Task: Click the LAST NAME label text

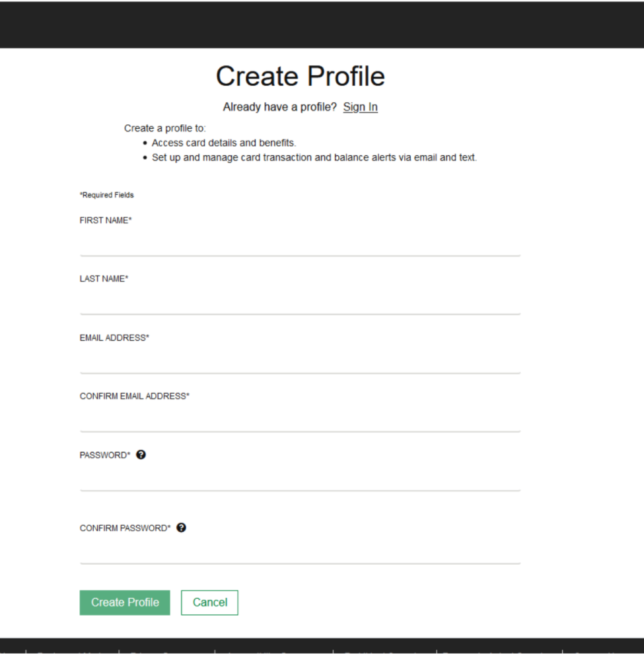Action: (104, 279)
